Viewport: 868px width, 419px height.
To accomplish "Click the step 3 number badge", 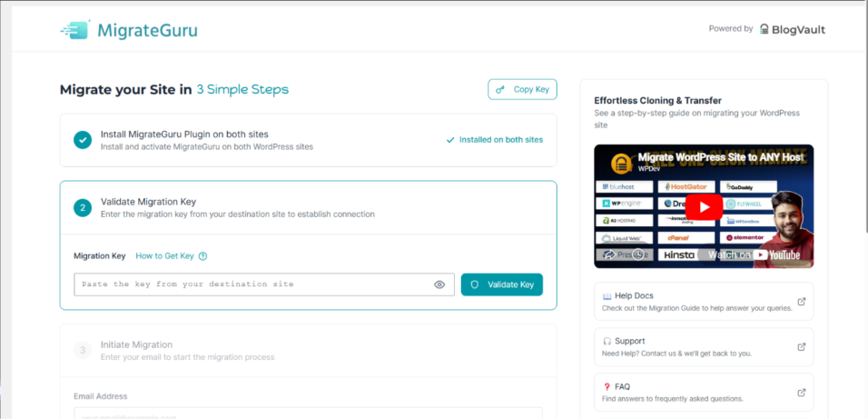I will coord(83,350).
